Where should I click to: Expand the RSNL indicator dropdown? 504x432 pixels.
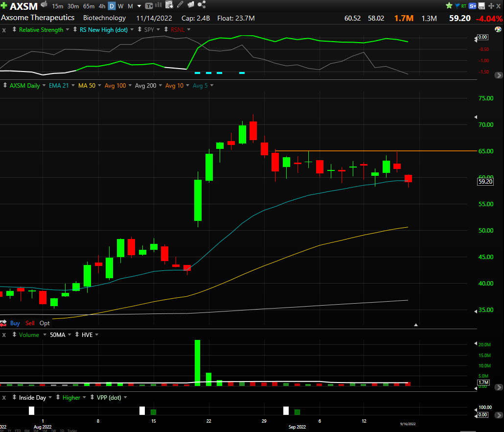[189, 29]
